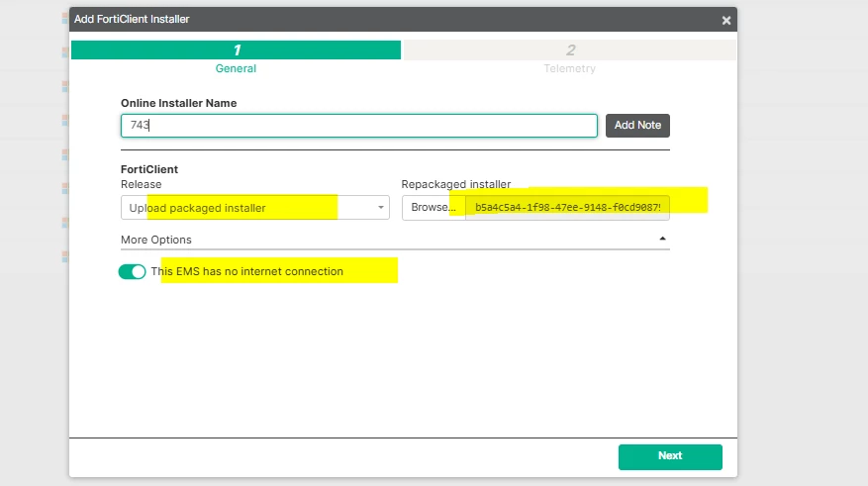Click the 'FortiClient' section heading

point(149,169)
